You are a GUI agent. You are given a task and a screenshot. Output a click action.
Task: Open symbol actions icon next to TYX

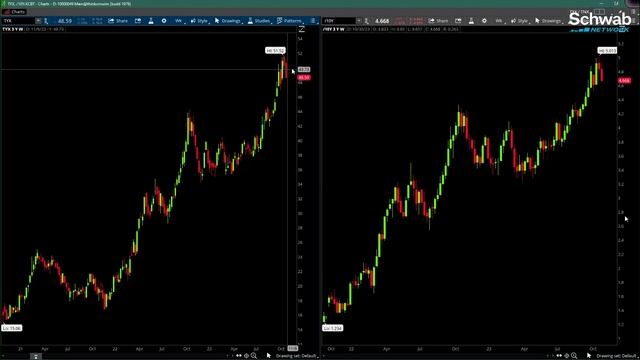point(46,21)
